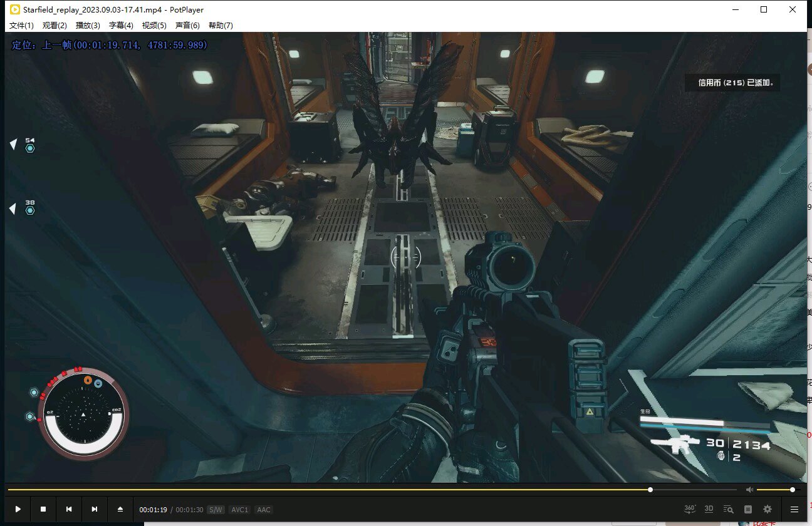Stop the video with the stop button

(43, 509)
